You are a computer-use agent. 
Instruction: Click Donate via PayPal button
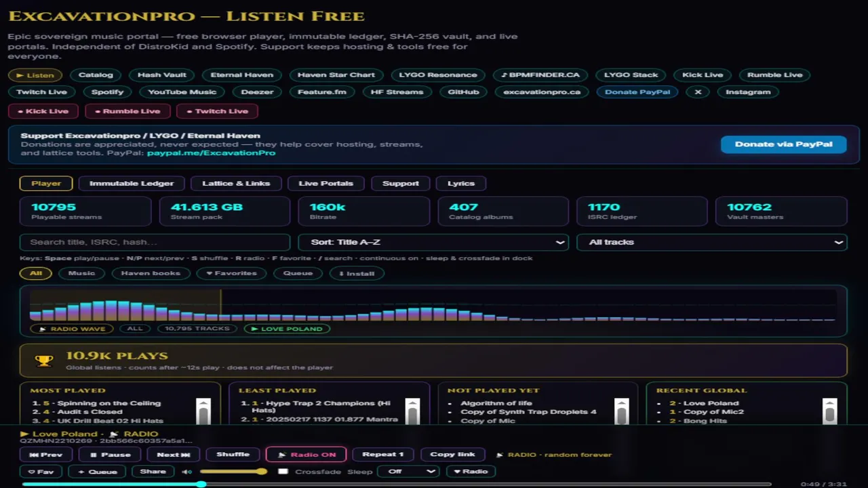tap(783, 144)
